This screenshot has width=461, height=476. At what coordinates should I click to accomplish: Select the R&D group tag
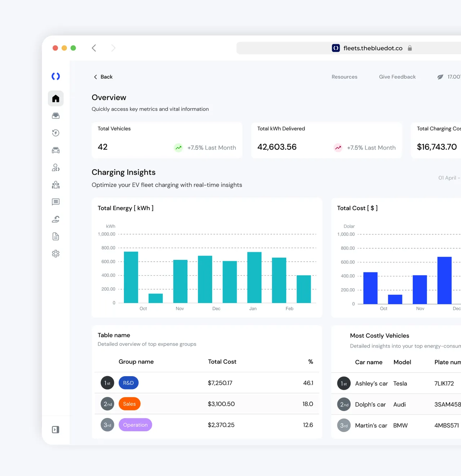tap(129, 383)
